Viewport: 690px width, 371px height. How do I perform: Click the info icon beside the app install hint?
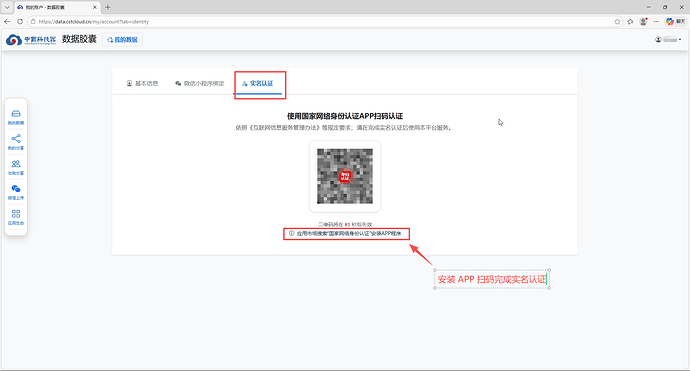291,233
